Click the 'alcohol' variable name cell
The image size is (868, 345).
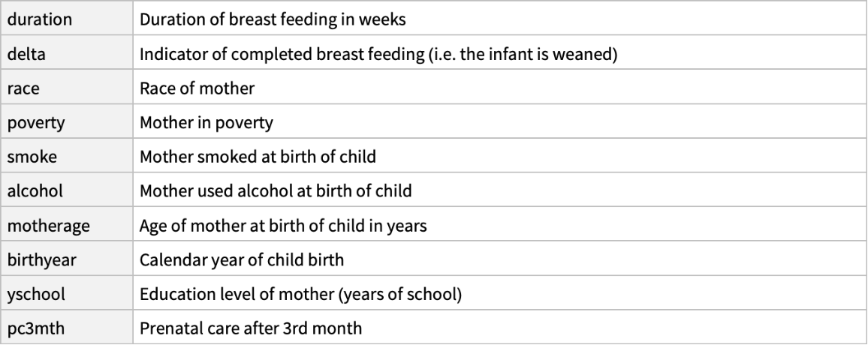tap(35, 191)
